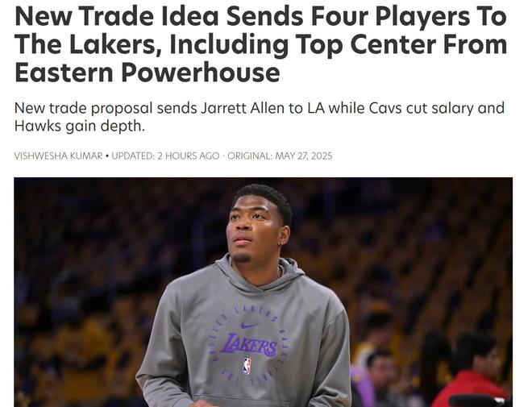Click the word 'Cavs' in the subheading

(x=385, y=109)
